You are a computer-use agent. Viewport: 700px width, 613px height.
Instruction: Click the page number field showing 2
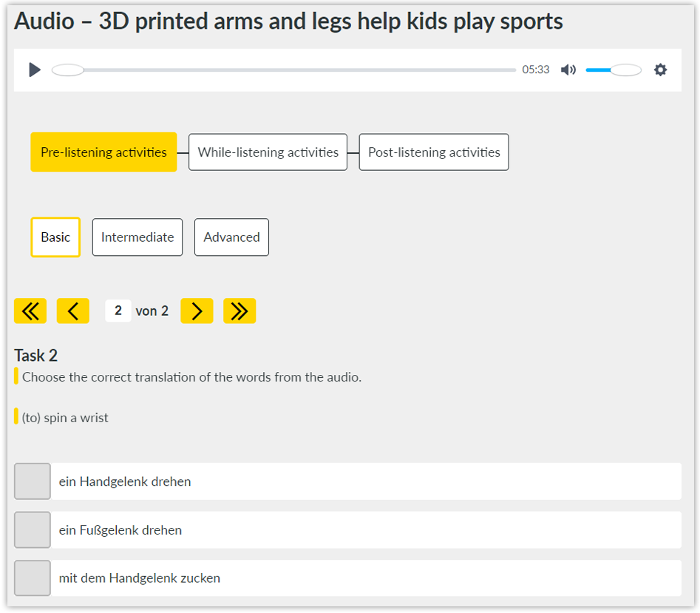118,311
